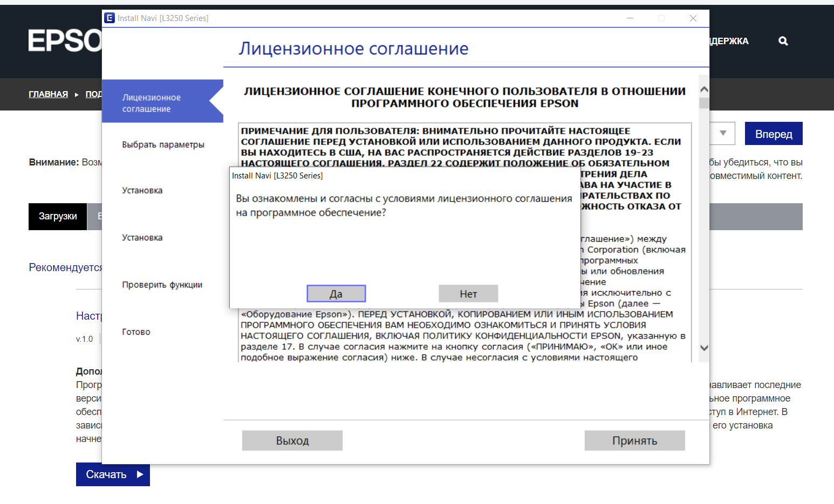Viewport: 834px width, 504px height.
Task: Click the scroll-up arrow of license text
Action: tap(703, 89)
